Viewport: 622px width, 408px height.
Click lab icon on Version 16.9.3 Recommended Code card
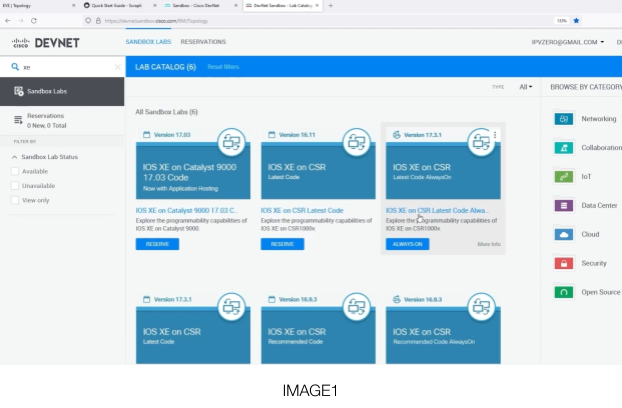coord(357,306)
